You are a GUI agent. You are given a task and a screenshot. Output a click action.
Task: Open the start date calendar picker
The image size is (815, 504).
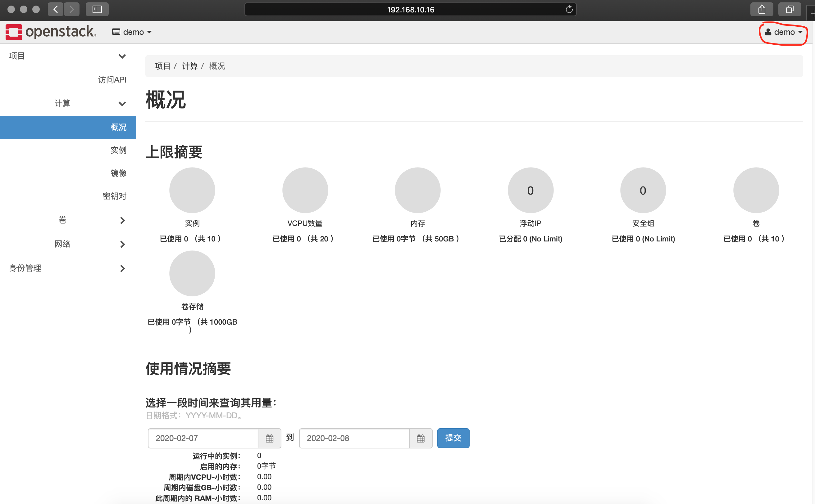click(x=270, y=438)
